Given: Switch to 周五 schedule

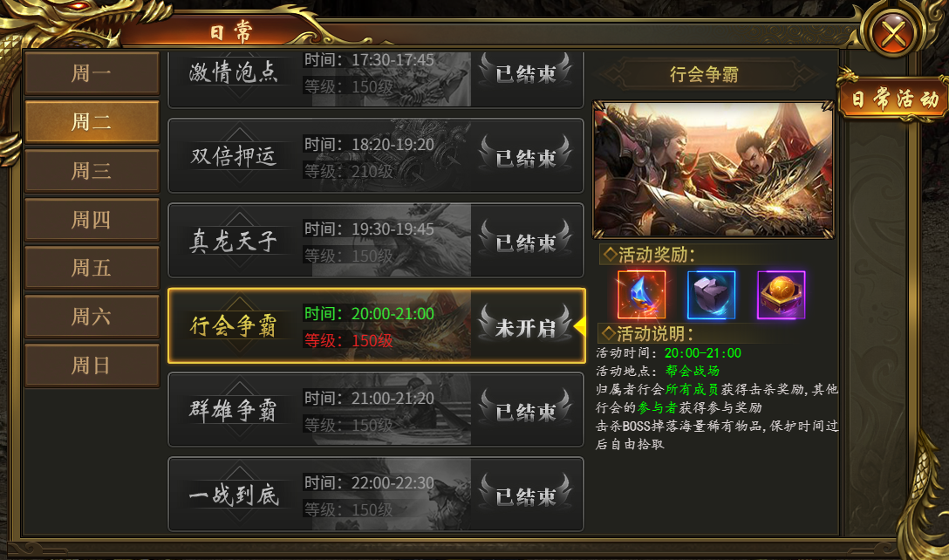Looking at the screenshot, I should (92, 268).
